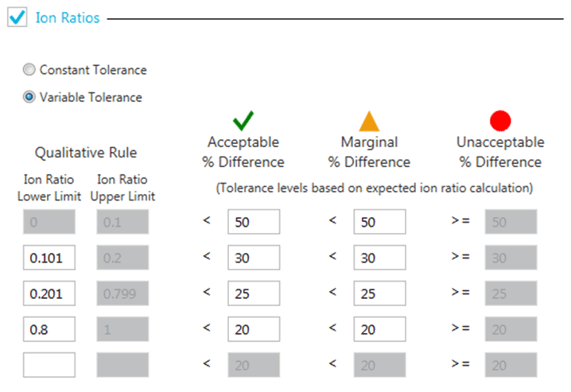
Task: Click the Acceptable field with value 25
Action: [253, 293]
